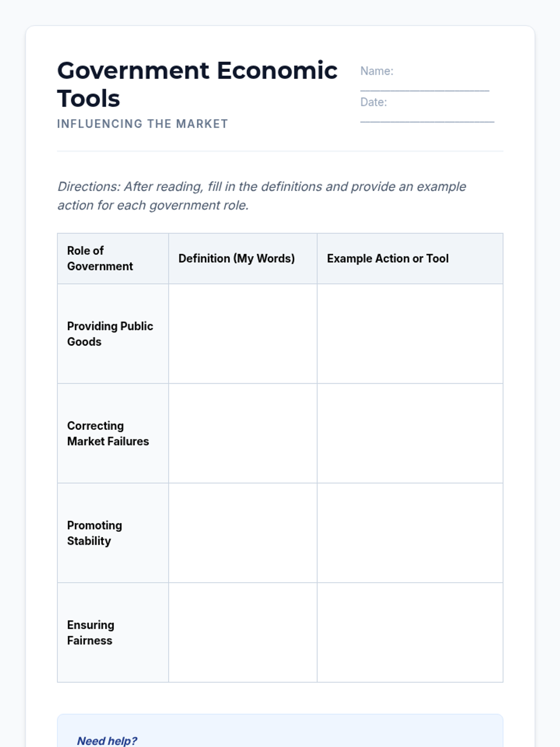The image size is (560, 747).
Task: Click the Influencing the Market subtitle
Action: pyautogui.click(x=142, y=124)
